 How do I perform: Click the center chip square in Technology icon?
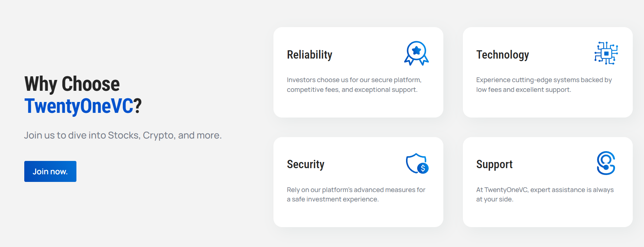tap(606, 54)
